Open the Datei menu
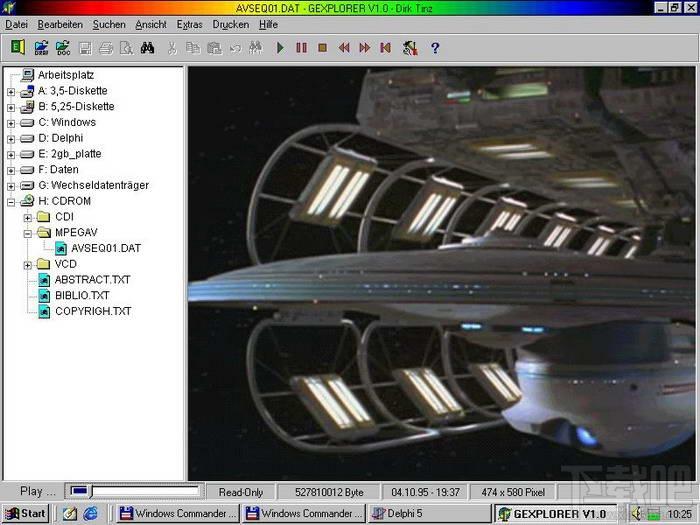Viewport: 700px width, 525px height. click(17, 24)
